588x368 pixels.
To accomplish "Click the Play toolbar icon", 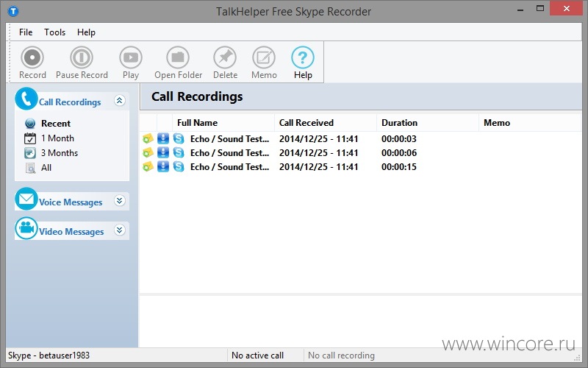I will [131, 57].
